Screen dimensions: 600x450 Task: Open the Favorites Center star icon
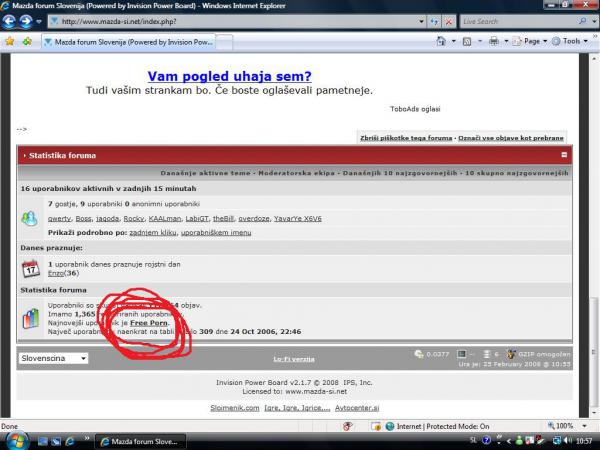pos(10,42)
